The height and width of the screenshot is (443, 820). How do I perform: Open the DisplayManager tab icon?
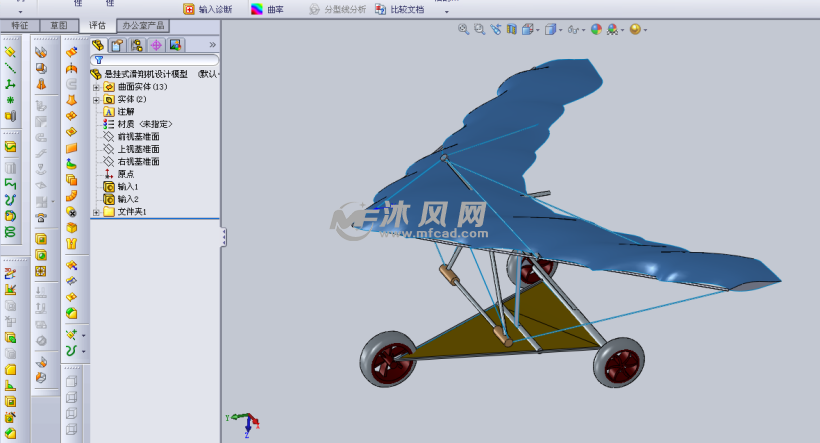[x=175, y=45]
